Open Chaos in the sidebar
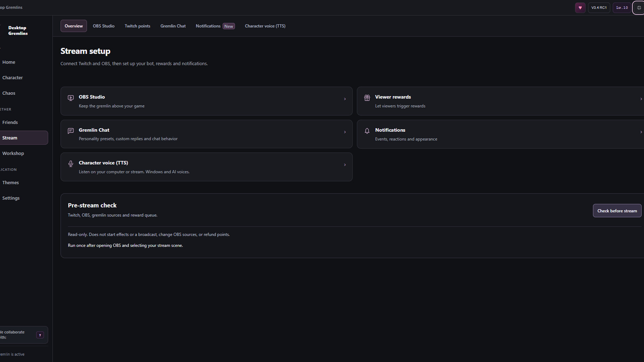This screenshot has height=362, width=644. (9, 93)
